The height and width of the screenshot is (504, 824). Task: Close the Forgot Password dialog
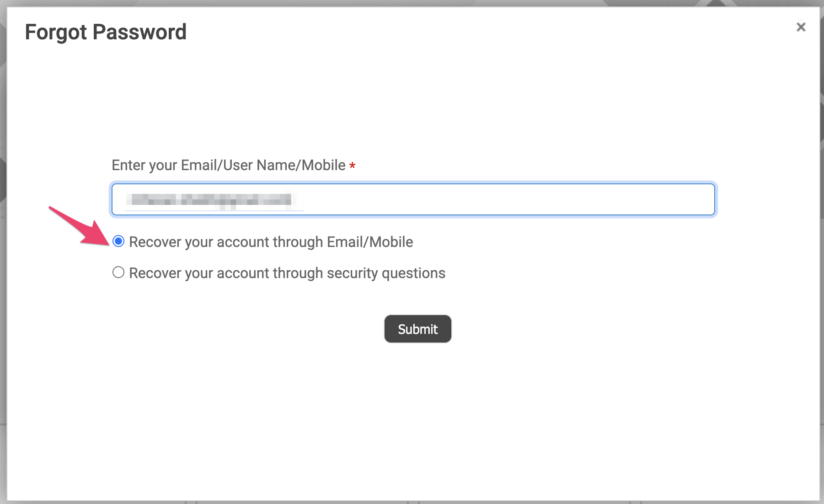coord(801,27)
